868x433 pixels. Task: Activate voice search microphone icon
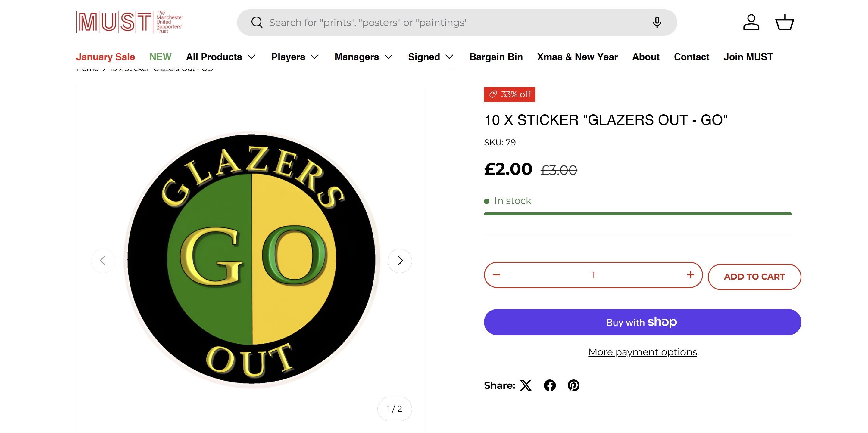pyautogui.click(x=657, y=23)
